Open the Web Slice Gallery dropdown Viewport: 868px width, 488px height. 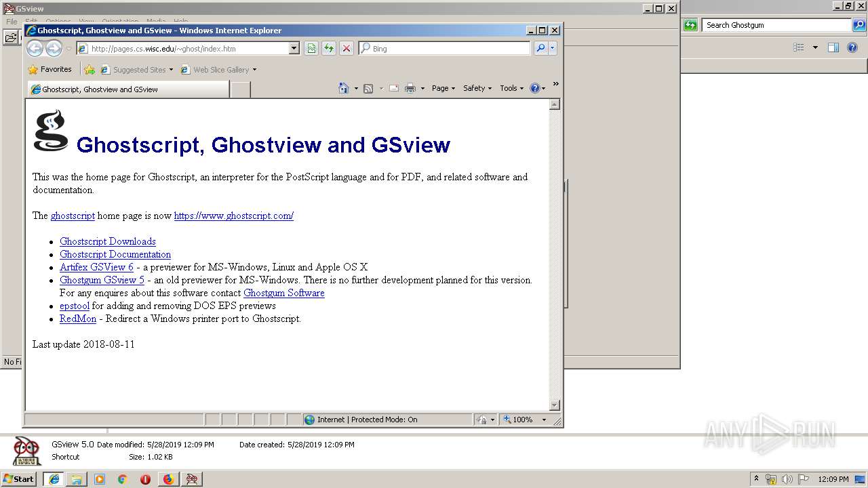click(x=218, y=69)
